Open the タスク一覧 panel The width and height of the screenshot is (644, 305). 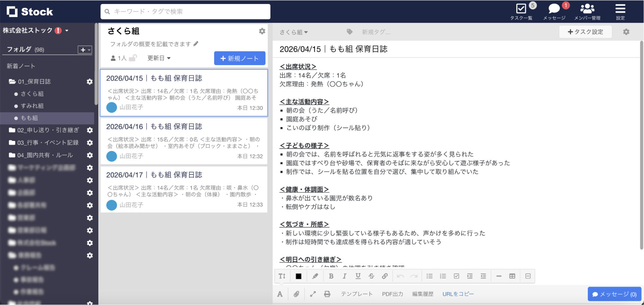tap(521, 10)
